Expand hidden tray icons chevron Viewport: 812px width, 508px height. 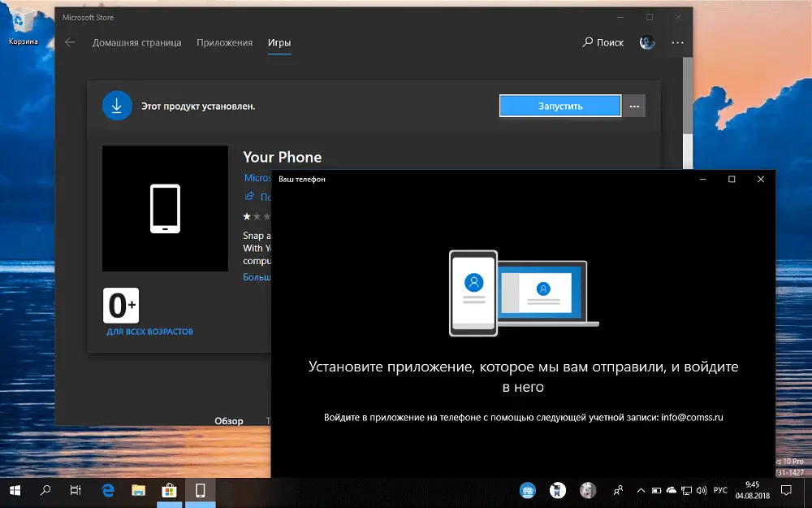641,490
